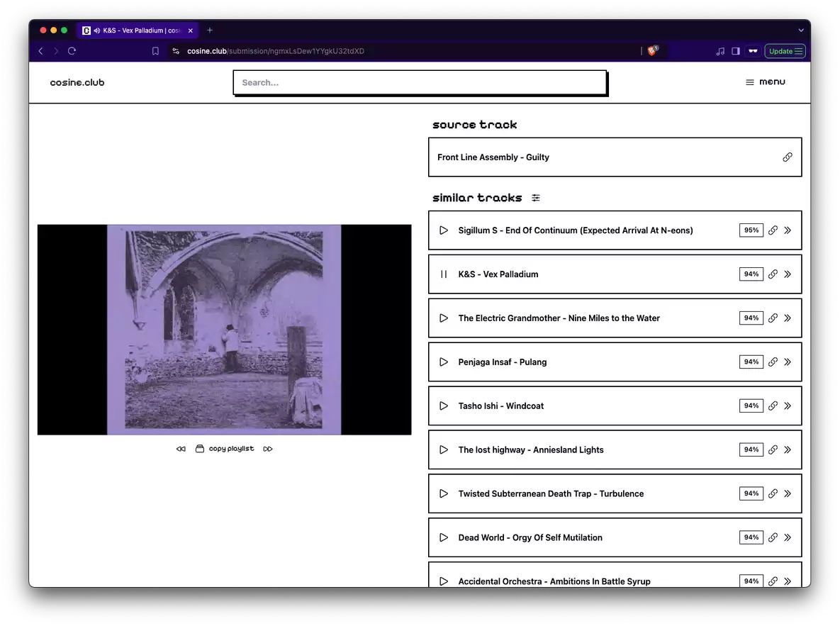Open media playback control icon in toolbar
The width and height of the screenshot is (840, 626).
[x=720, y=51]
